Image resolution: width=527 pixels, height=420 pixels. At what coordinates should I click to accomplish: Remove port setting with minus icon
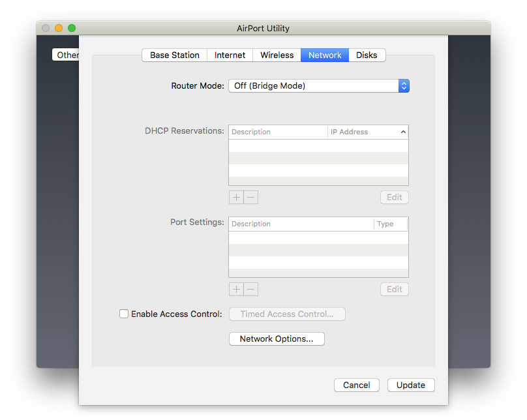pos(251,290)
